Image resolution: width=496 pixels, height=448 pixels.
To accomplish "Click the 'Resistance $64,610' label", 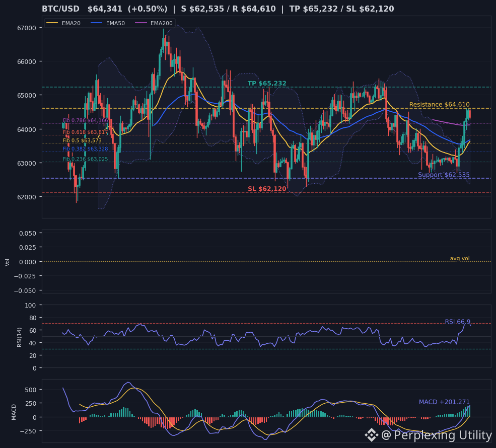I will 440,104.
